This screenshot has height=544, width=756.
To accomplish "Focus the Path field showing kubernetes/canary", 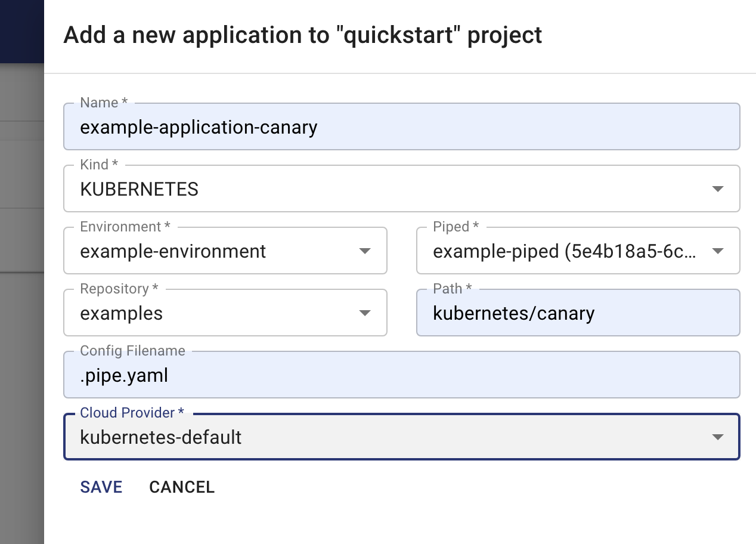I will coord(577,313).
